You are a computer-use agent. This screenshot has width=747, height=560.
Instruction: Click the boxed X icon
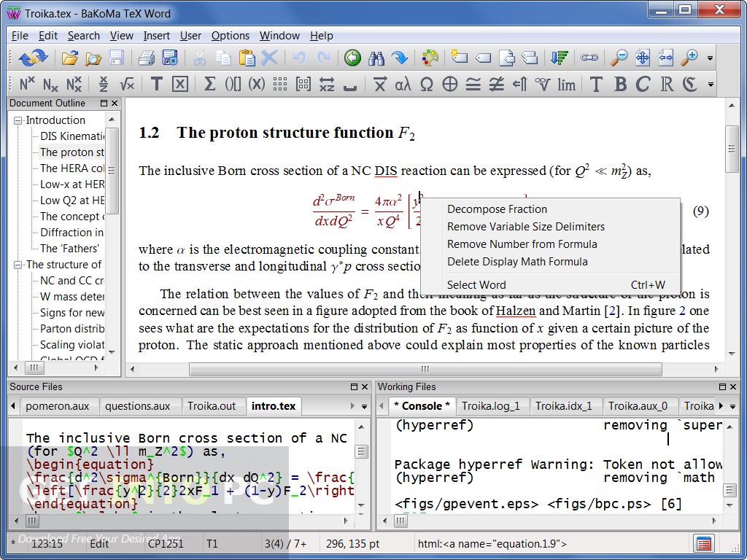click(179, 85)
